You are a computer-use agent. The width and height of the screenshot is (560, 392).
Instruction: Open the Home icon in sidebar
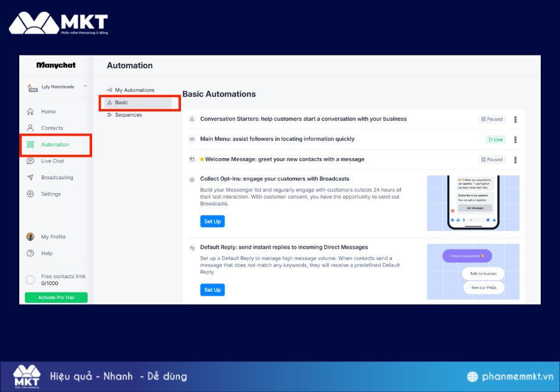click(x=30, y=111)
